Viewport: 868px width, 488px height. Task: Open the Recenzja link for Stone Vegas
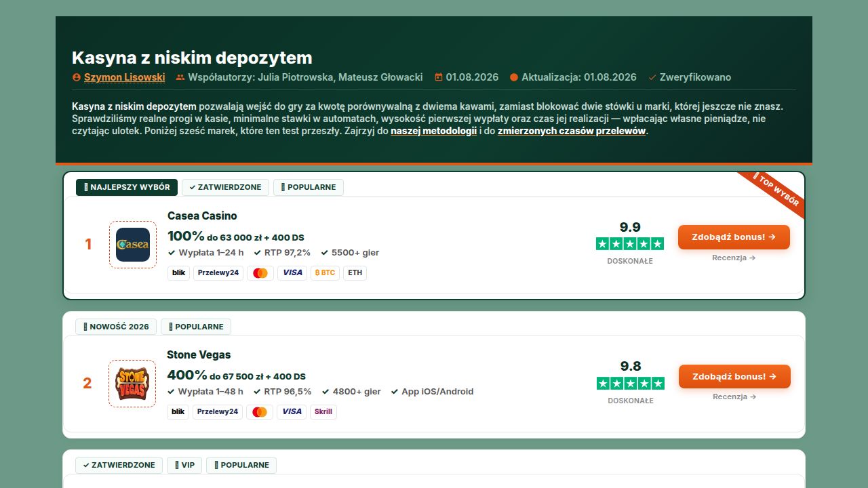pos(734,396)
